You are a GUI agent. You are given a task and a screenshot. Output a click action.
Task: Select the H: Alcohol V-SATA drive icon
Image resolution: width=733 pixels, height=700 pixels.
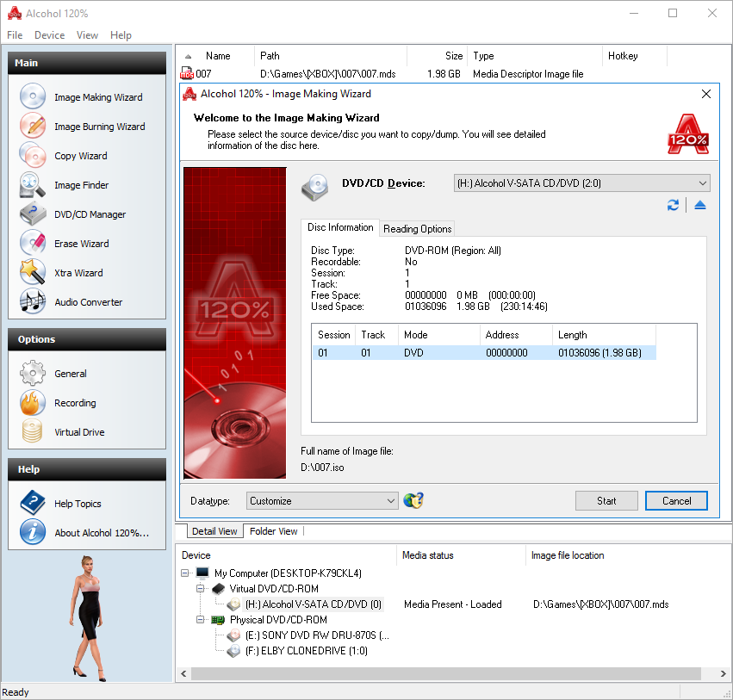tap(233, 604)
